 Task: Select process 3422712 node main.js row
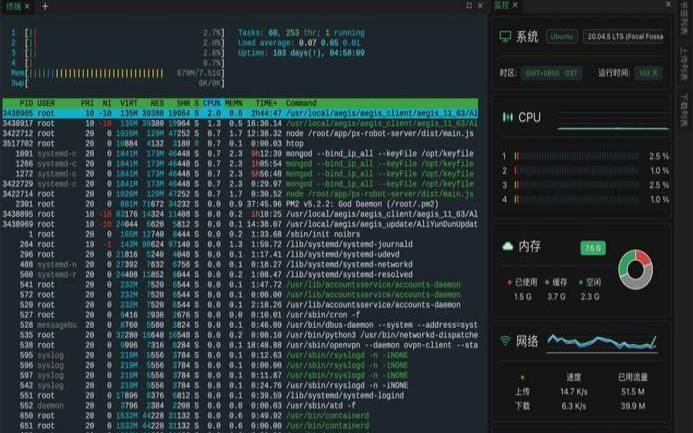click(x=240, y=133)
